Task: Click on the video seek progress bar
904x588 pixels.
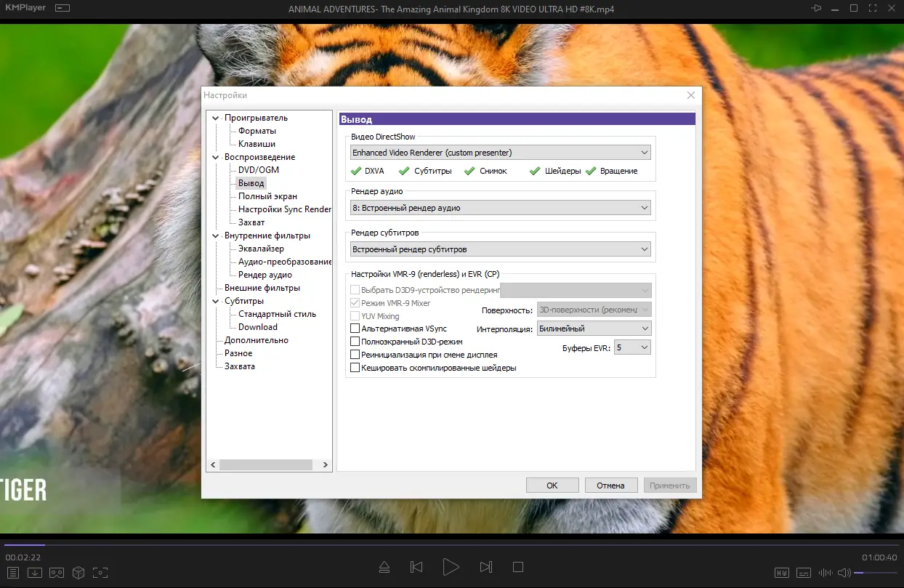Action: [451, 544]
